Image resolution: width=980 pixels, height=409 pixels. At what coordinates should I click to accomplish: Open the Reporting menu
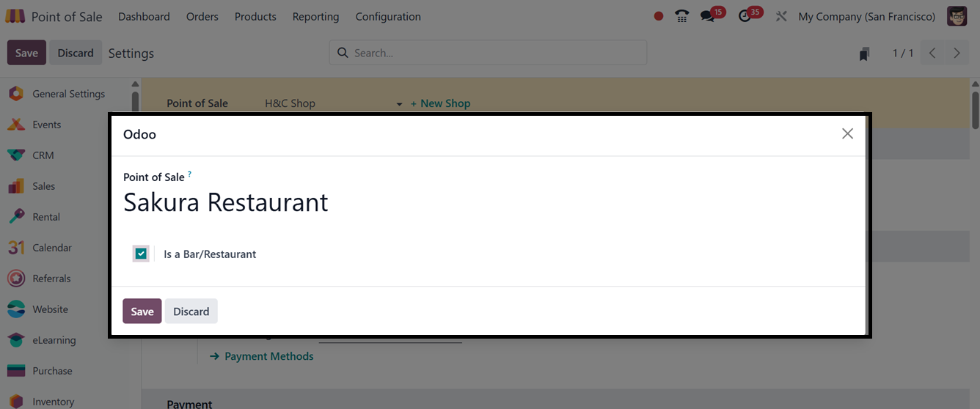(315, 16)
